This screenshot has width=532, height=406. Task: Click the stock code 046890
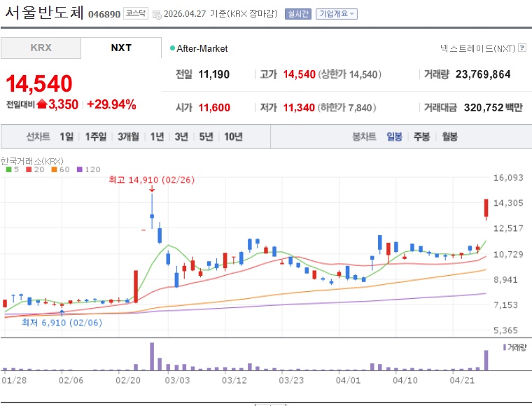click(104, 14)
